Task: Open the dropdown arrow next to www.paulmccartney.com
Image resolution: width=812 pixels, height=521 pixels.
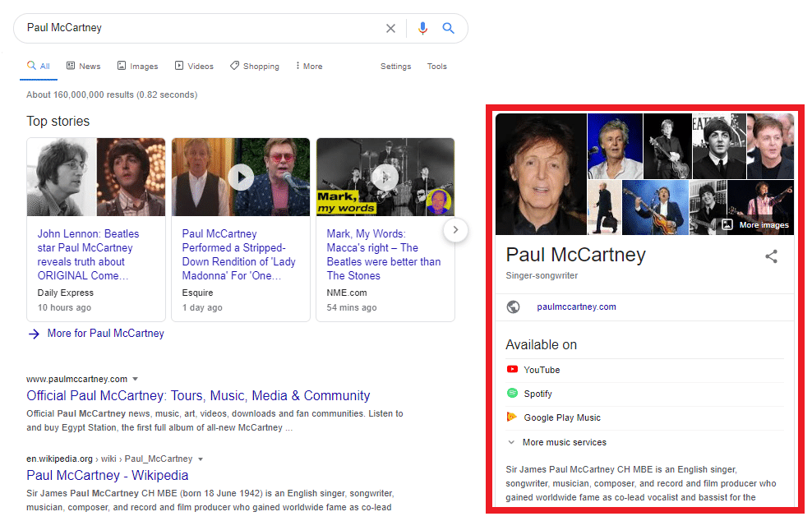Action: tap(136, 379)
